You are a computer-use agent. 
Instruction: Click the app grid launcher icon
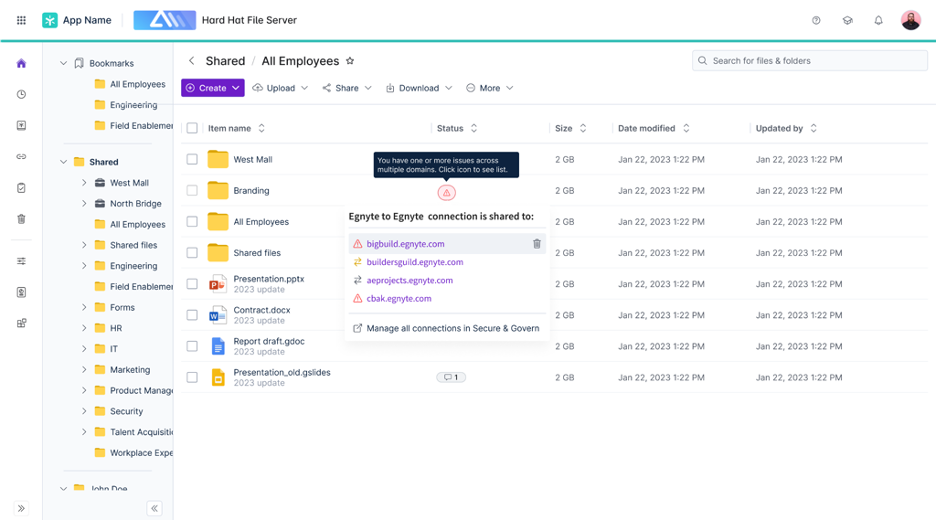(21, 20)
